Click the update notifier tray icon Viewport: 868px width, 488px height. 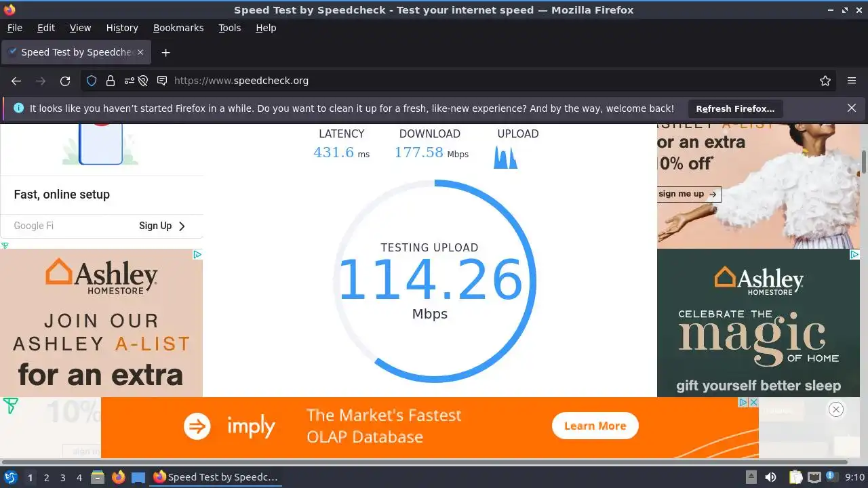click(x=831, y=477)
